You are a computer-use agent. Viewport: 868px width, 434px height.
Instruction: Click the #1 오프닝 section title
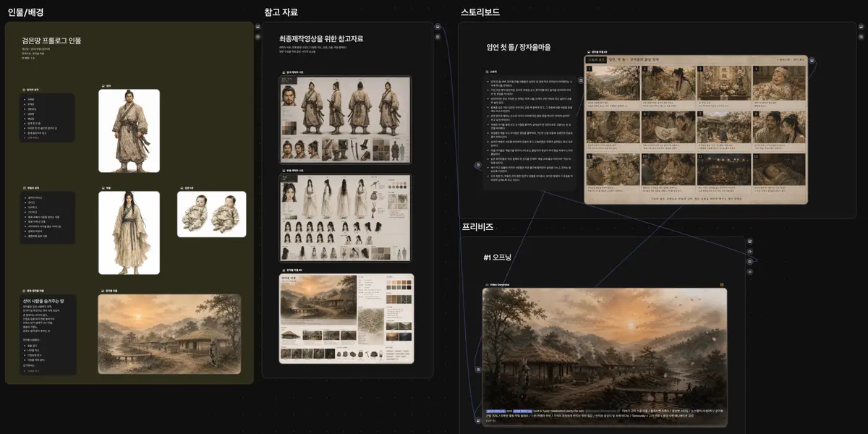tap(497, 258)
